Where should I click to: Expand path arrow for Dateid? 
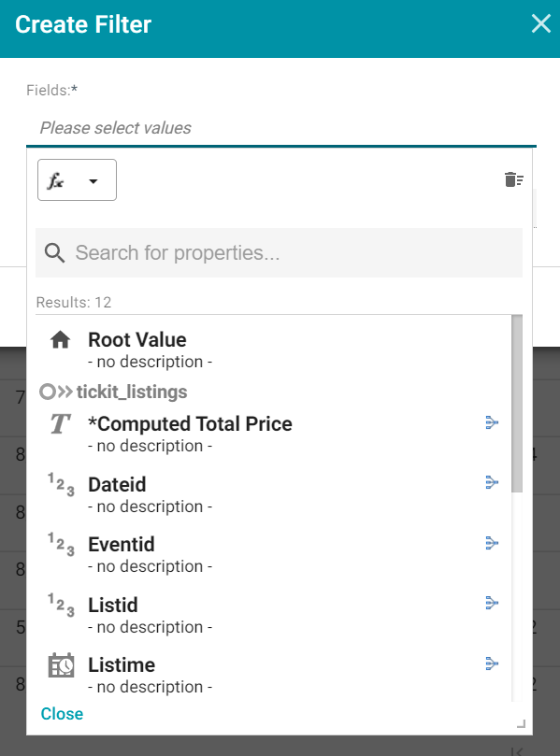tap(492, 482)
